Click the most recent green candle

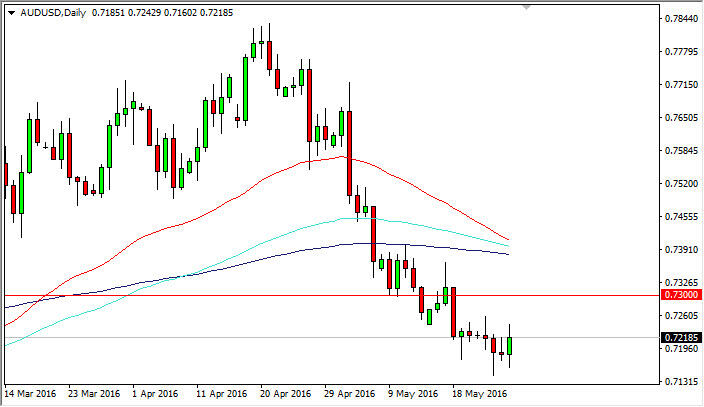(x=510, y=345)
